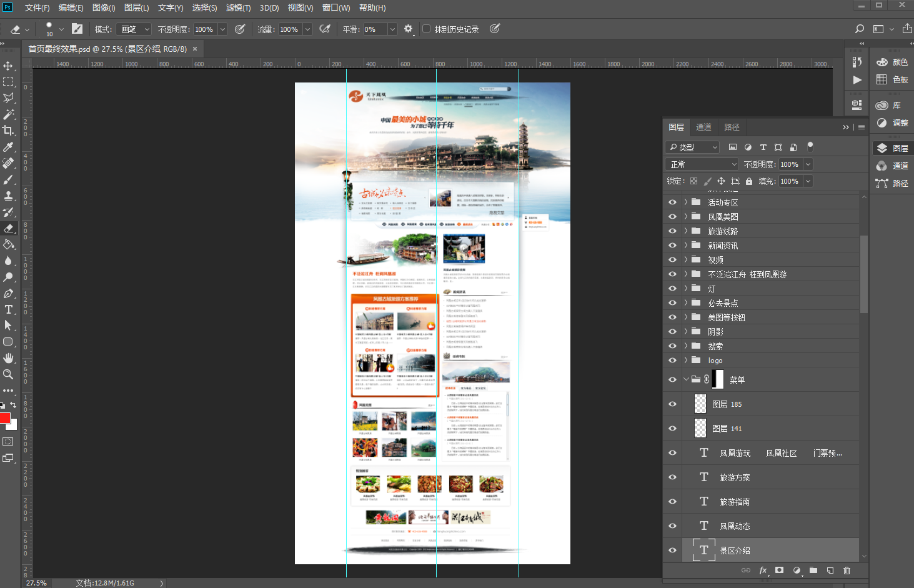Select the Horizontal Type tool
The width and height of the screenshot is (914, 588).
coord(8,309)
